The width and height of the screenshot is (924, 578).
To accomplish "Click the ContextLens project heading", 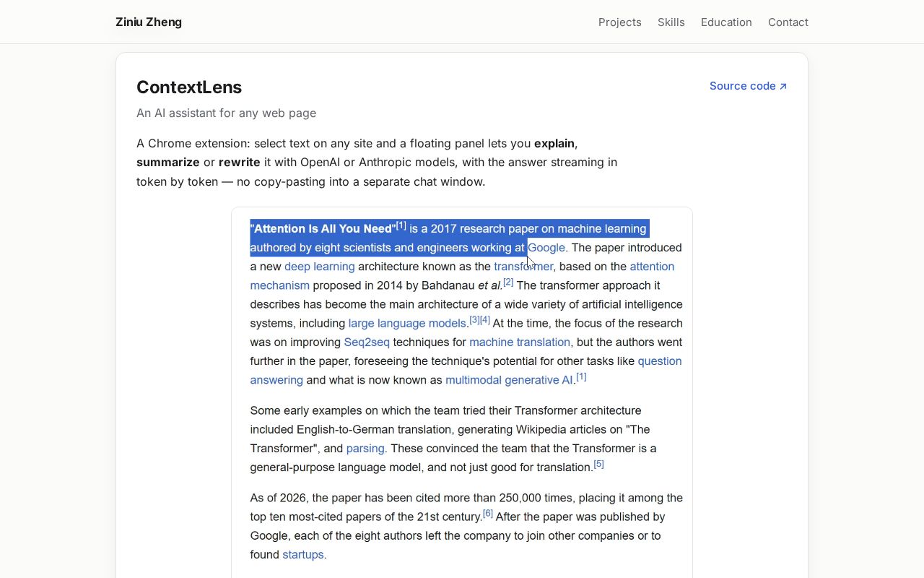I will tap(189, 87).
